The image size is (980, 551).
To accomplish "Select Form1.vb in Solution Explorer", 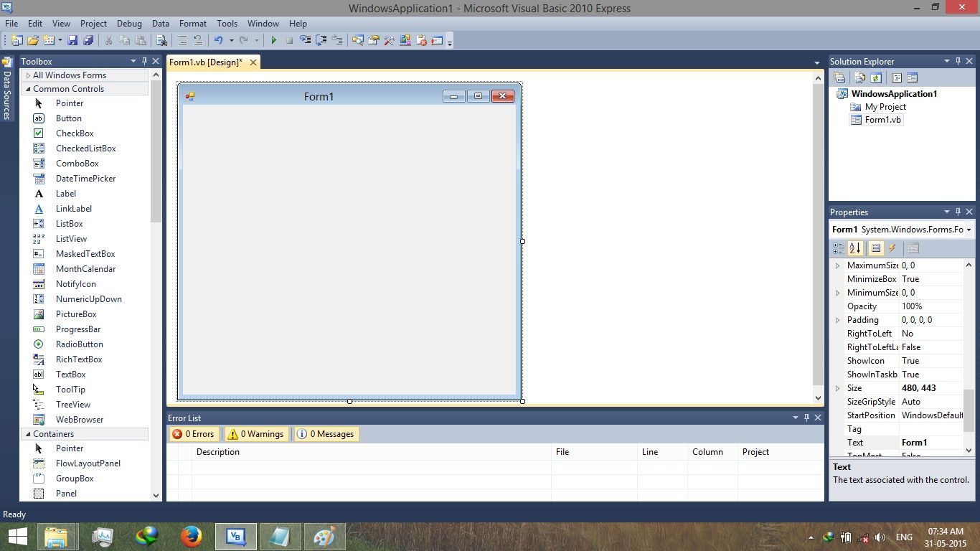I will [883, 119].
